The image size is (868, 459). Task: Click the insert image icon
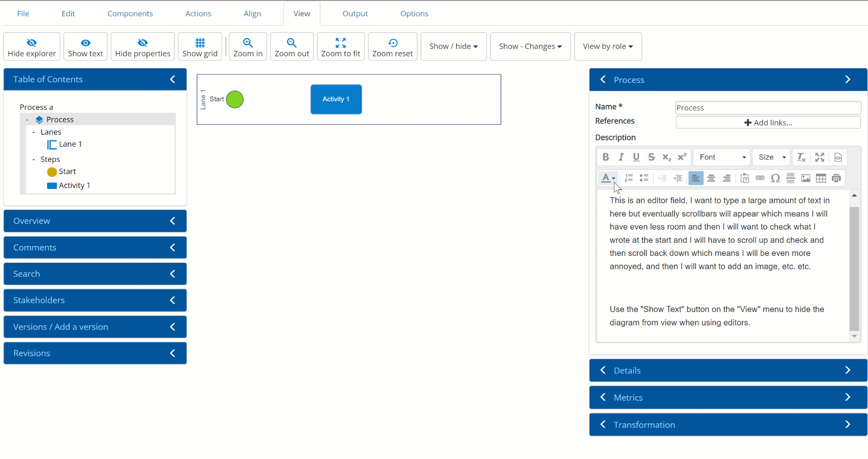point(806,178)
